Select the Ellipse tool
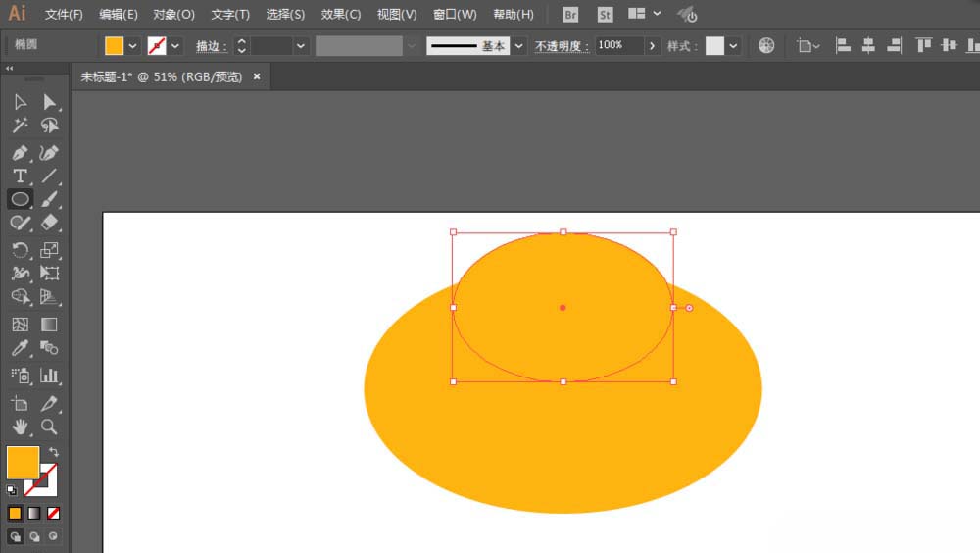The width and height of the screenshot is (980, 553). click(x=20, y=199)
